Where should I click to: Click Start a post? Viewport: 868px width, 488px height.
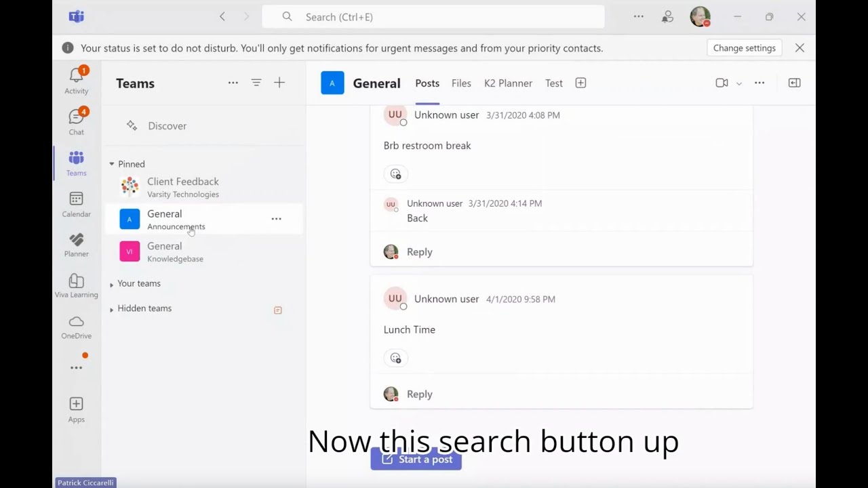coord(416,459)
